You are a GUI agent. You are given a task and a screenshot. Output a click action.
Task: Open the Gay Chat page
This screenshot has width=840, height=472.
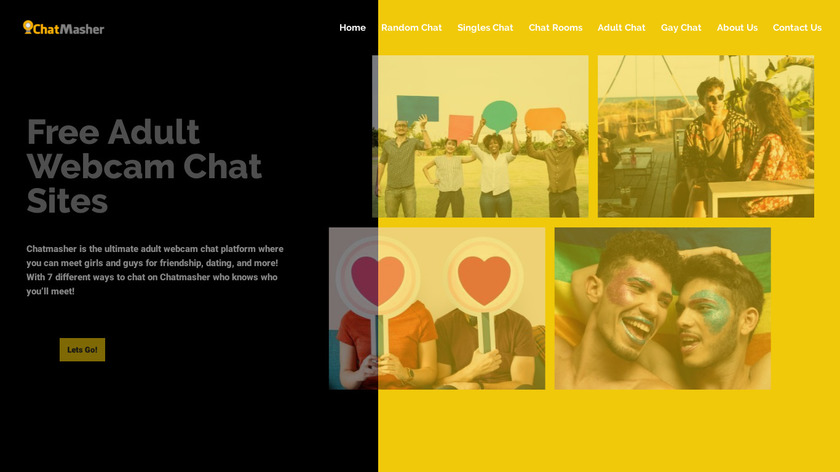pyautogui.click(x=680, y=28)
